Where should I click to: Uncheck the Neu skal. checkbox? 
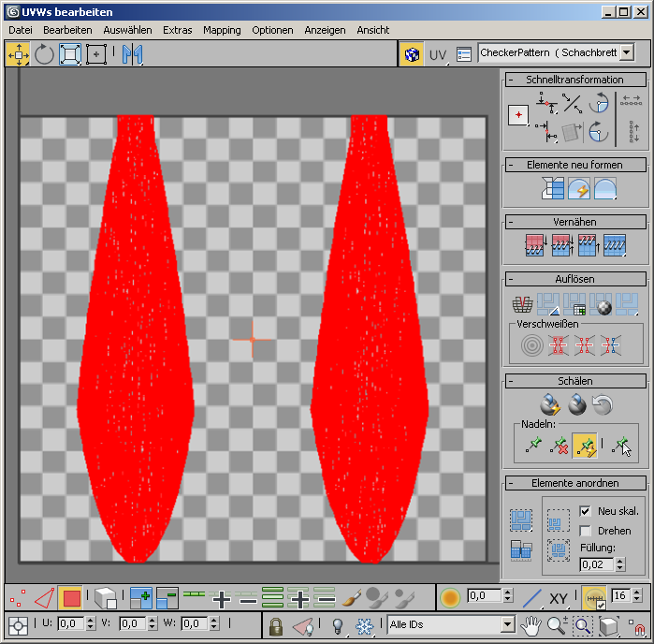click(585, 511)
